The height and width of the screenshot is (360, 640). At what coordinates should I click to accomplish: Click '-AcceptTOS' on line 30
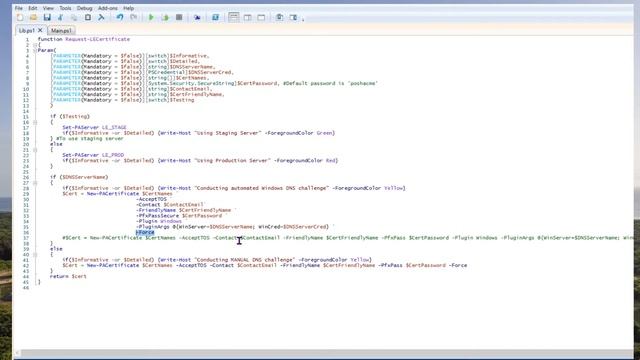pos(151,199)
